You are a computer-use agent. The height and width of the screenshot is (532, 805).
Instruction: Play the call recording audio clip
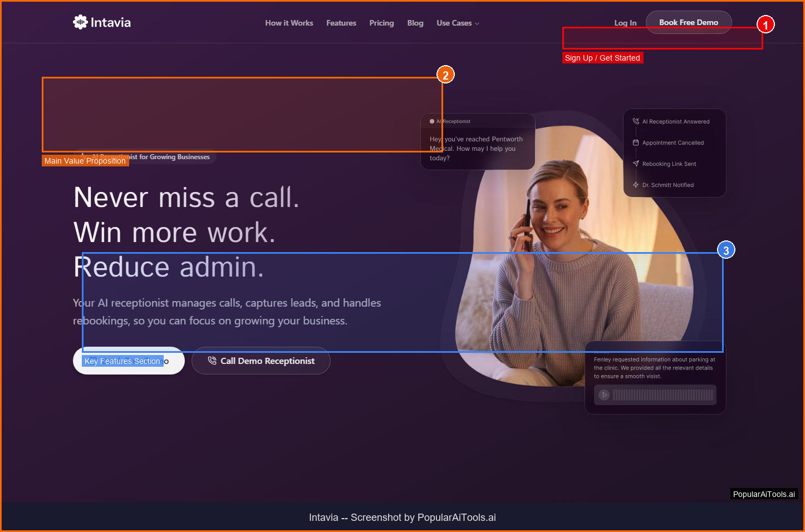click(604, 395)
